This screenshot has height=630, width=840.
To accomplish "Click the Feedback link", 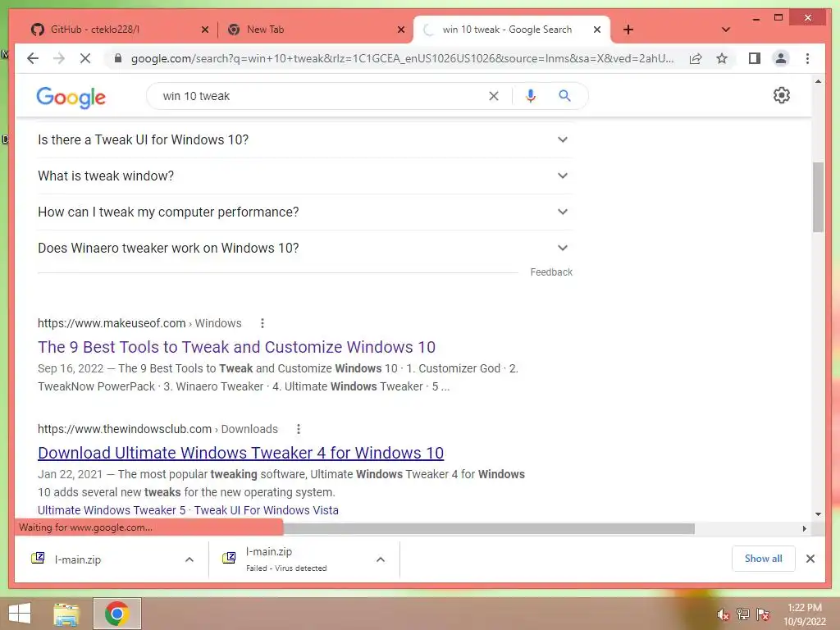I will click(x=551, y=272).
